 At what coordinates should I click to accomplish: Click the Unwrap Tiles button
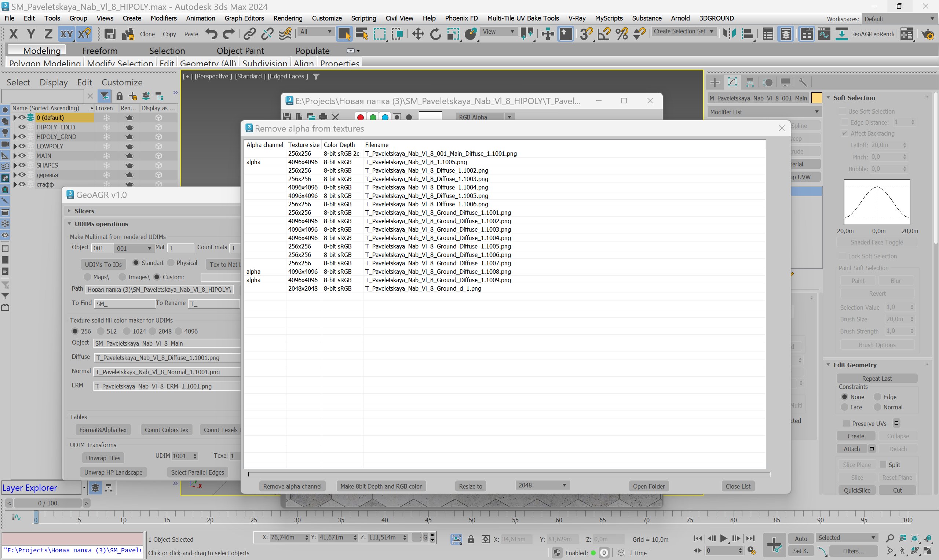click(x=103, y=458)
